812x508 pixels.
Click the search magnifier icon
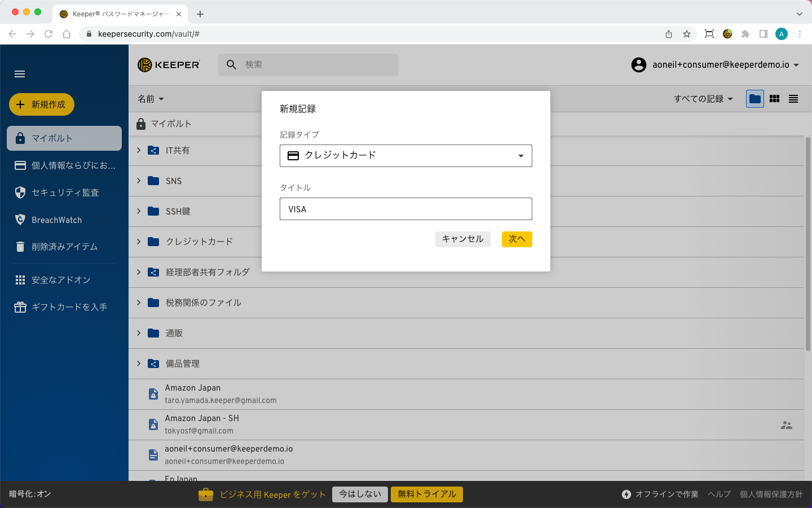(231, 65)
